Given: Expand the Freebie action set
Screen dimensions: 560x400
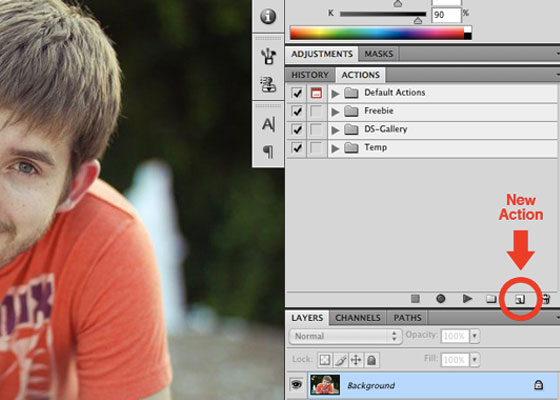Looking at the screenshot, I should (335, 112).
